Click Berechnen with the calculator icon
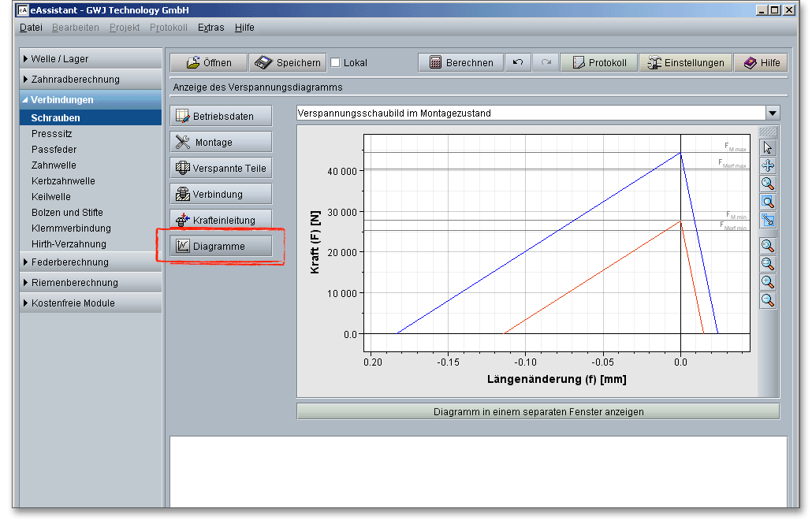The height and width of the screenshot is (520, 812). click(x=460, y=63)
